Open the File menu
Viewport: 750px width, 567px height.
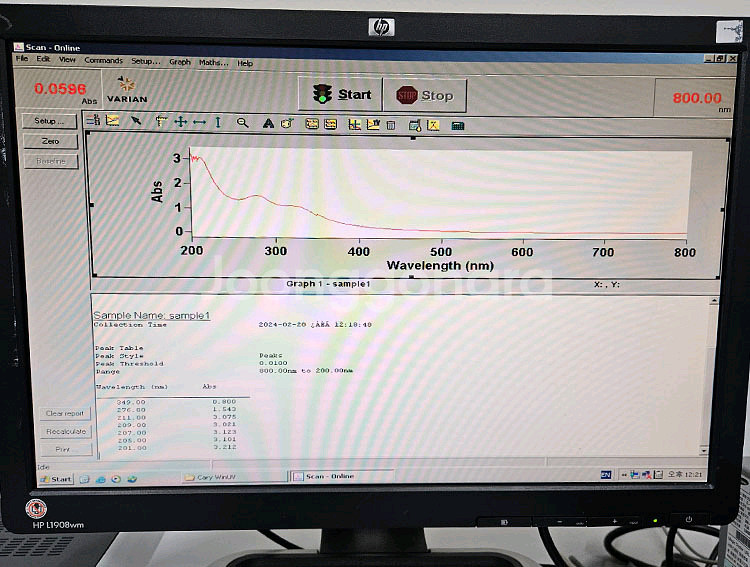tap(22, 58)
